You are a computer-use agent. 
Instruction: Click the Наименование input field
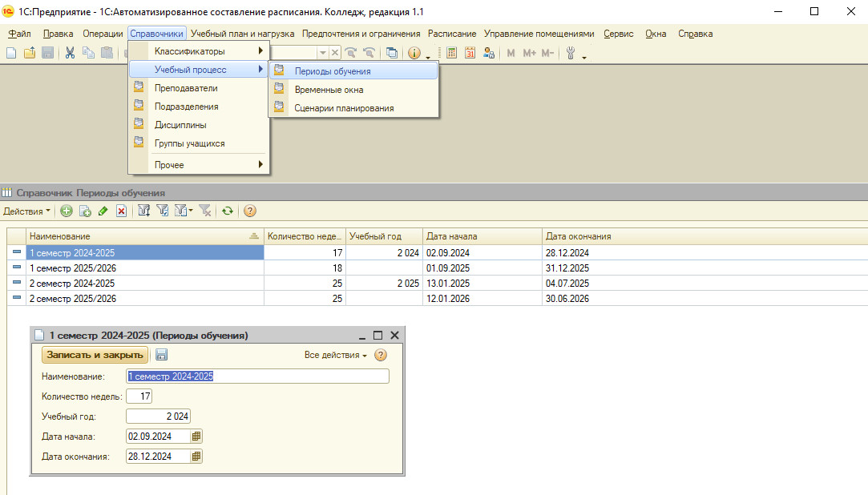[257, 376]
